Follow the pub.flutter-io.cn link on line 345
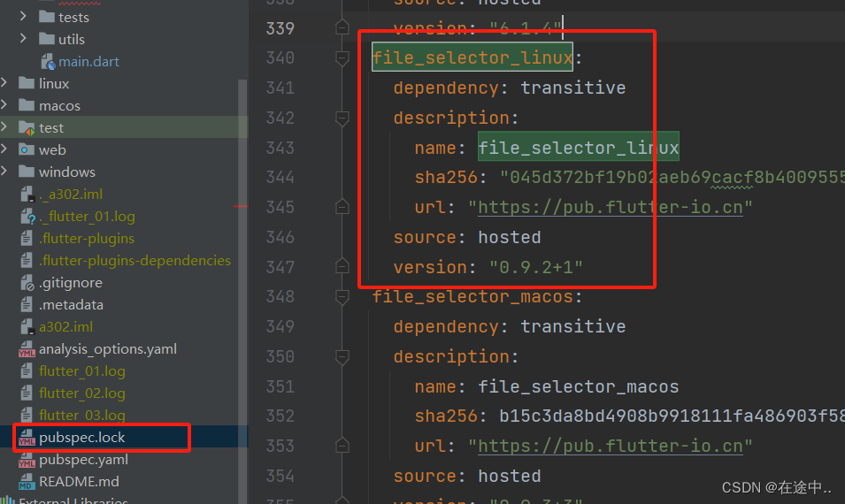The height and width of the screenshot is (504, 845). (610, 207)
